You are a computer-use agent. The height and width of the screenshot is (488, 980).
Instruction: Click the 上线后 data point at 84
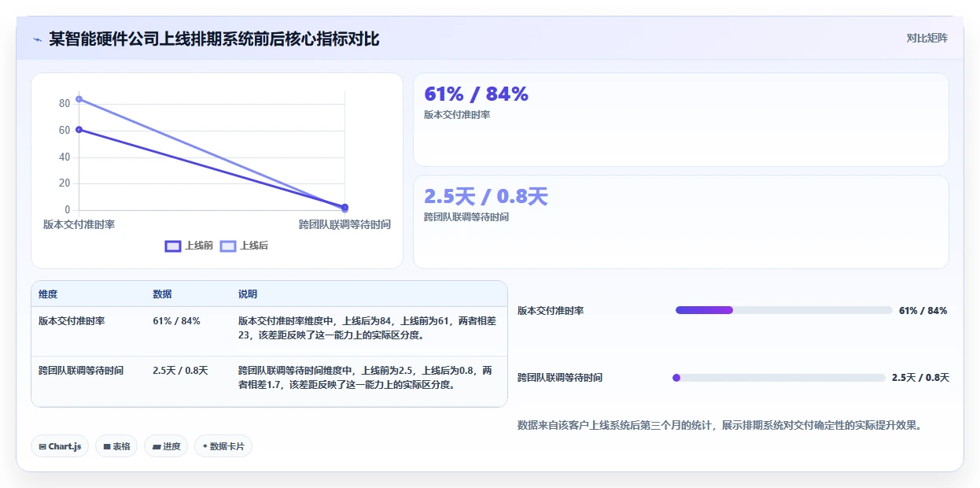coord(79,99)
